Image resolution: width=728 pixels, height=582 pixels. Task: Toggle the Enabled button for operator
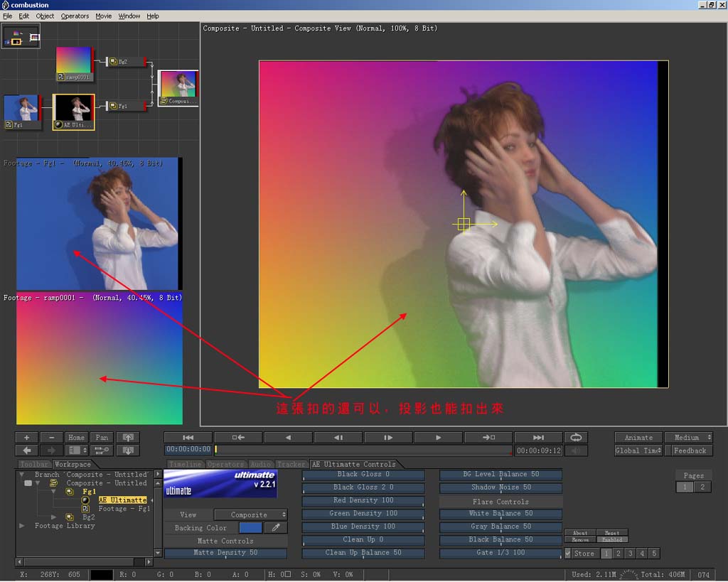pos(612,540)
